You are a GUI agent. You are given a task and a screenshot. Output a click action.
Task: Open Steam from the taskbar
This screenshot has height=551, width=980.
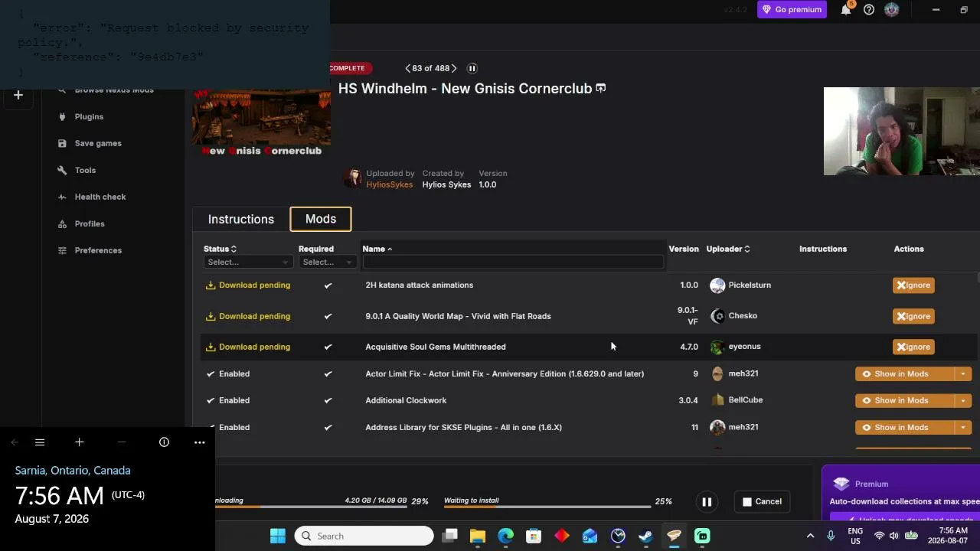pos(646,536)
